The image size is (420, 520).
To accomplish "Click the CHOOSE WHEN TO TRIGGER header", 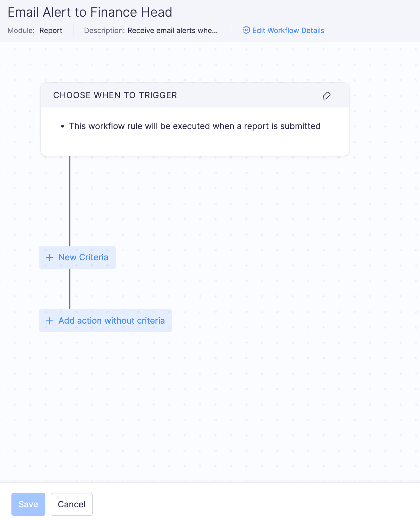I will click(115, 95).
